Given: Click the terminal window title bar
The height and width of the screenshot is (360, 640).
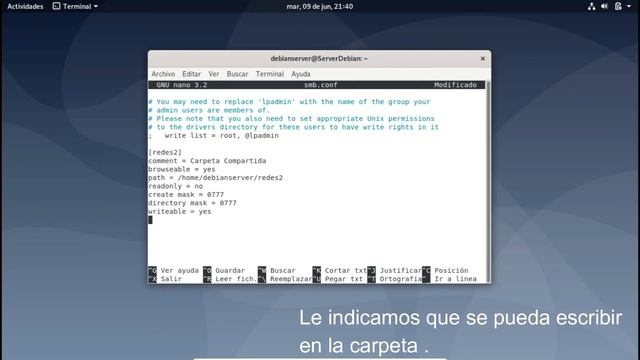Looking at the screenshot, I should (319, 59).
